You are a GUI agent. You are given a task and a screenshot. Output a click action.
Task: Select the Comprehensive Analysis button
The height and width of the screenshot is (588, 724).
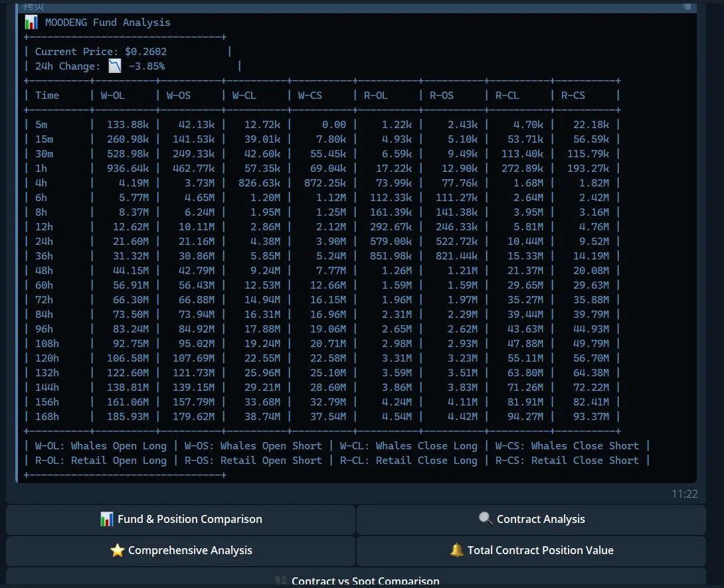181,550
